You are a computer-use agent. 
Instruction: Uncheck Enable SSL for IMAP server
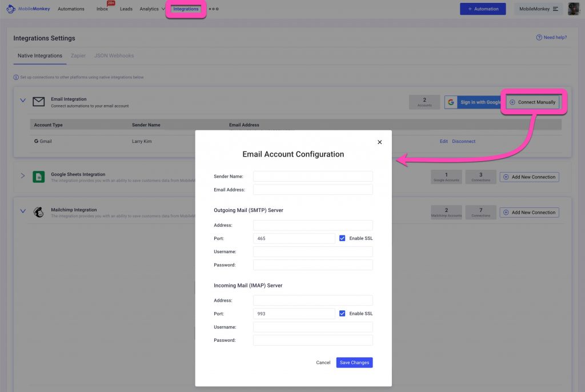click(342, 314)
